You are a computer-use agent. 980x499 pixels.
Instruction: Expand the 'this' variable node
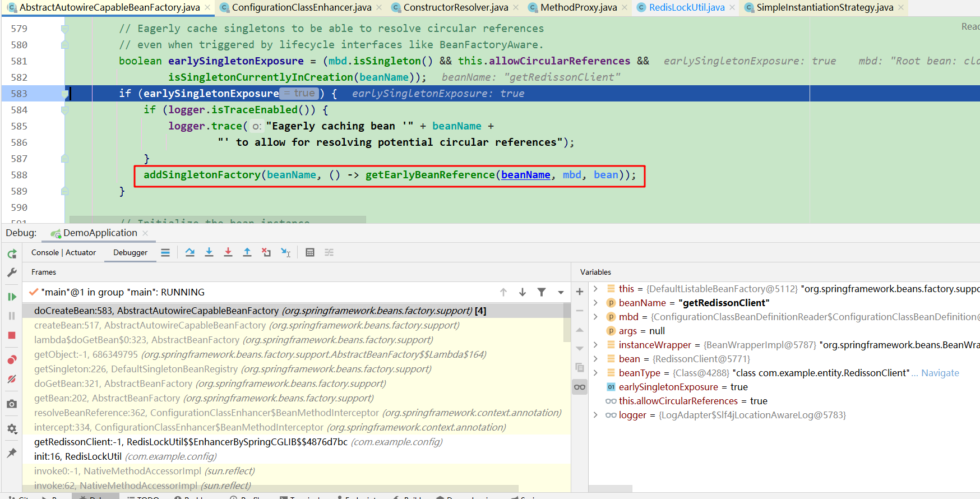click(595, 289)
